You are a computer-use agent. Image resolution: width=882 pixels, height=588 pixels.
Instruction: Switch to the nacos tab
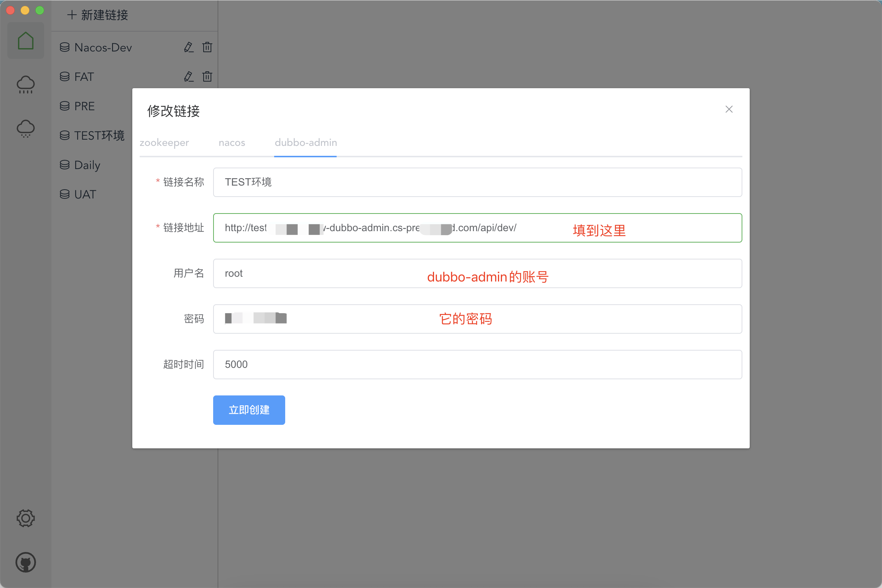coord(232,143)
